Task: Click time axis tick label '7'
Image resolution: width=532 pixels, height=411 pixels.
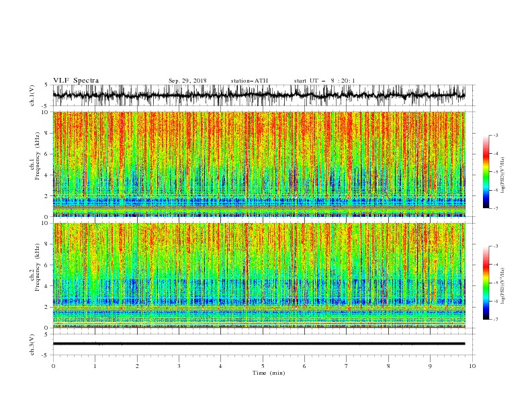Action: click(347, 366)
